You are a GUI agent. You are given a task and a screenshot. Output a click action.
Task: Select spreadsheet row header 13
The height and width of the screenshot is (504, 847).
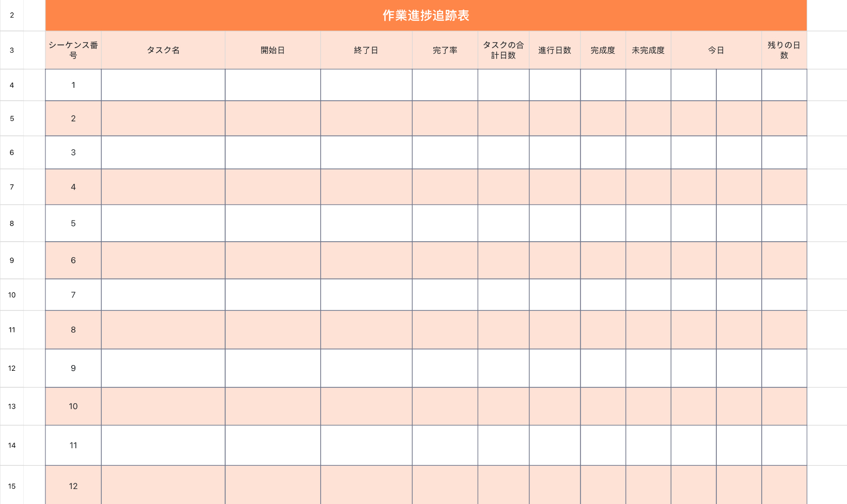[x=11, y=406]
